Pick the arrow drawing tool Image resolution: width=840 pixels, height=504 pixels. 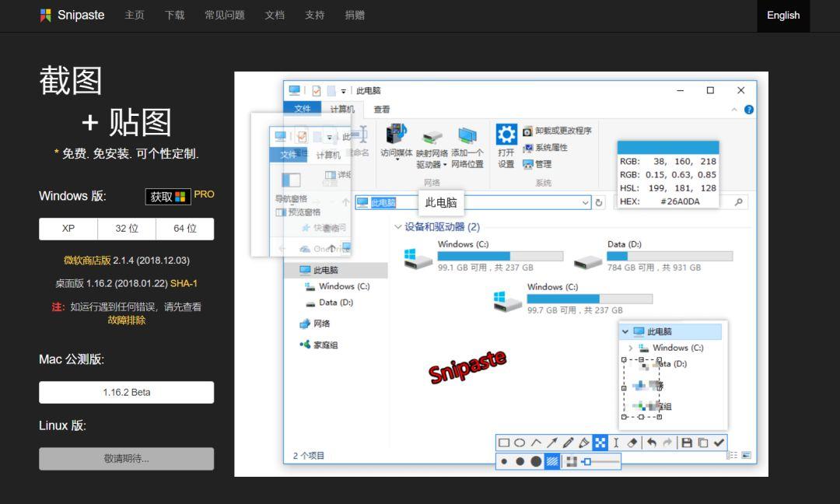(x=551, y=443)
